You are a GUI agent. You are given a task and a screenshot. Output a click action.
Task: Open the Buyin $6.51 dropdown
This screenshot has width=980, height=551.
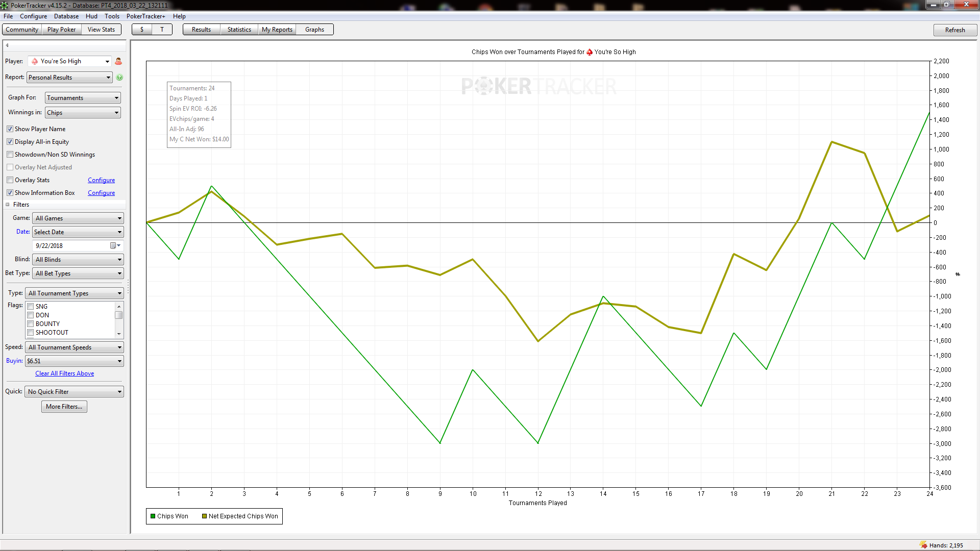[x=75, y=361]
